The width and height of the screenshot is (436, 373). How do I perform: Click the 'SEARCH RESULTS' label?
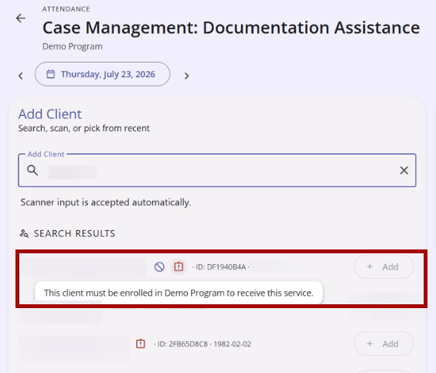coord(74,233)
